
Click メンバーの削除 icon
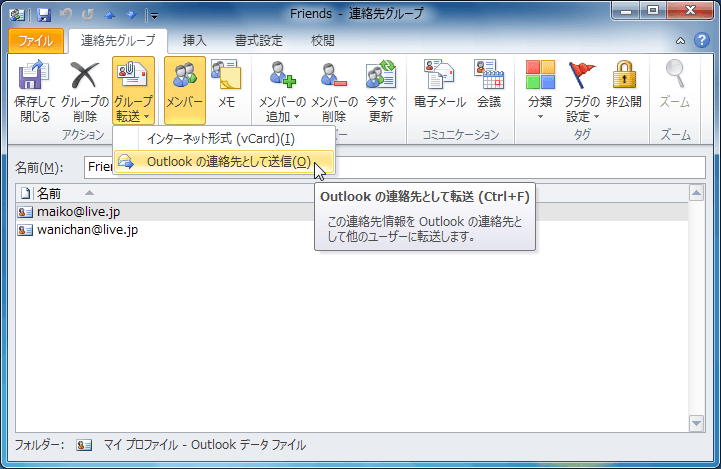(x=334, y=75)
